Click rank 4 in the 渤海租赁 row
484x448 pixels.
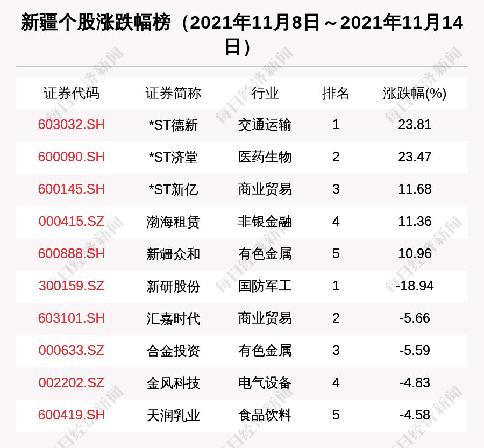336,222
